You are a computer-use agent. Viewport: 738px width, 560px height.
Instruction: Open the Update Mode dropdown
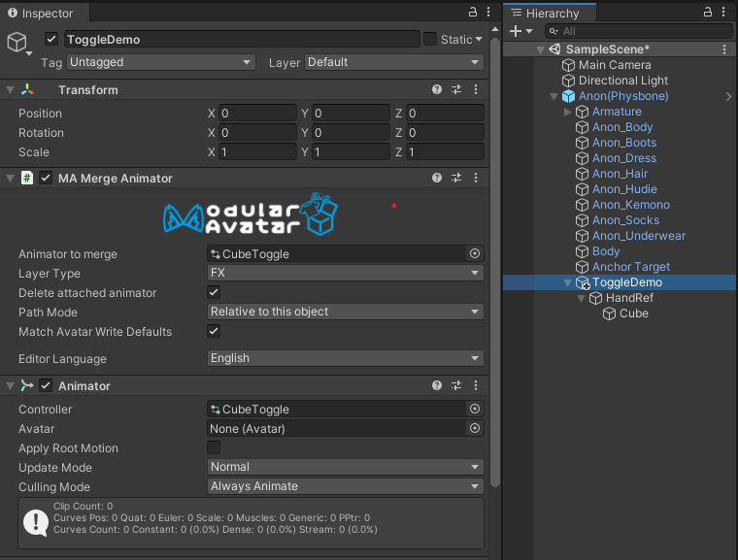click(346, 467)
